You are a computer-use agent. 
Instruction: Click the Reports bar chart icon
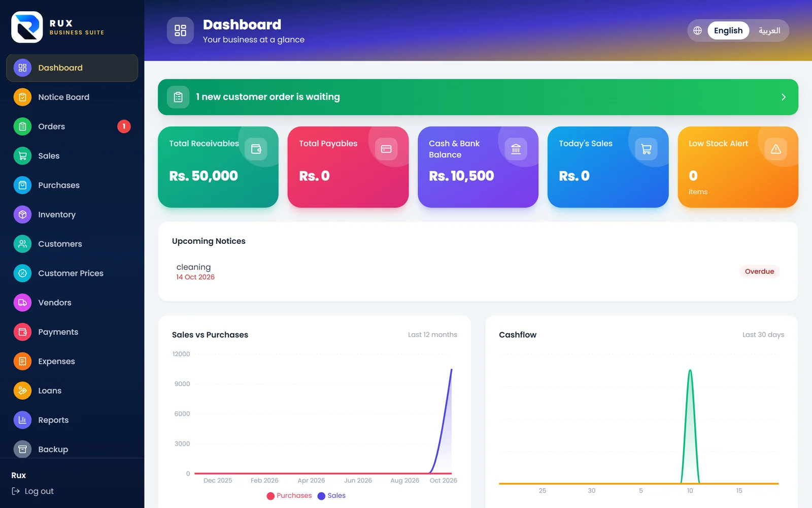(22, 420)
